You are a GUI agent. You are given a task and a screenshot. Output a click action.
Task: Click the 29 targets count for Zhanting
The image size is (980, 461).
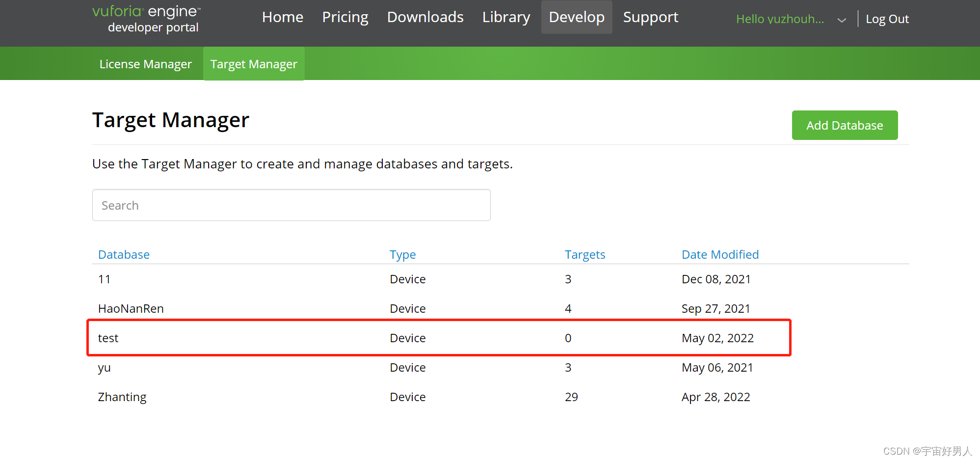pos(571,397)
